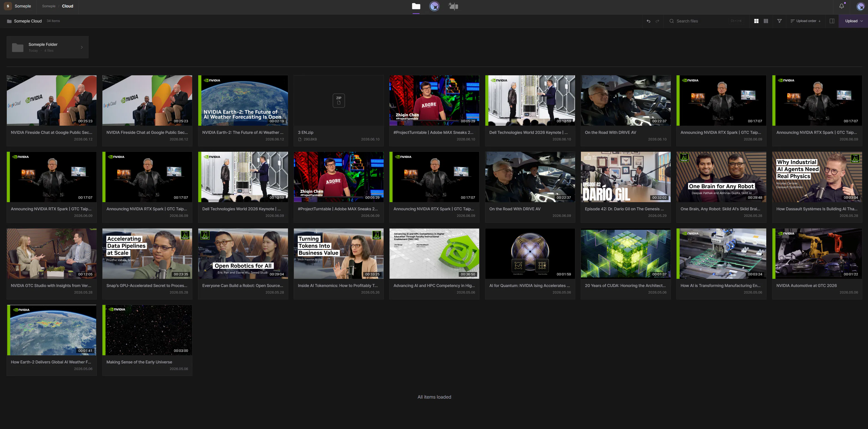Select title 'On the Road With DRIVE AV' dated 2026.06.09
The image size is (868, 429).
tap(515, 209)
